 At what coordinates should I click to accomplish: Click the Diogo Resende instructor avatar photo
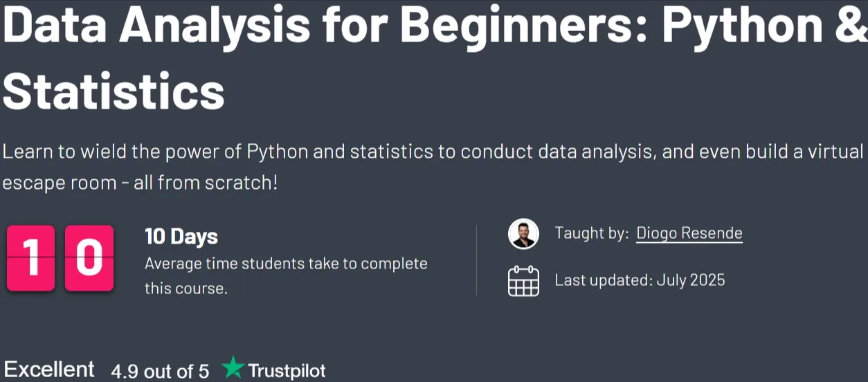[x=523, y=234]
